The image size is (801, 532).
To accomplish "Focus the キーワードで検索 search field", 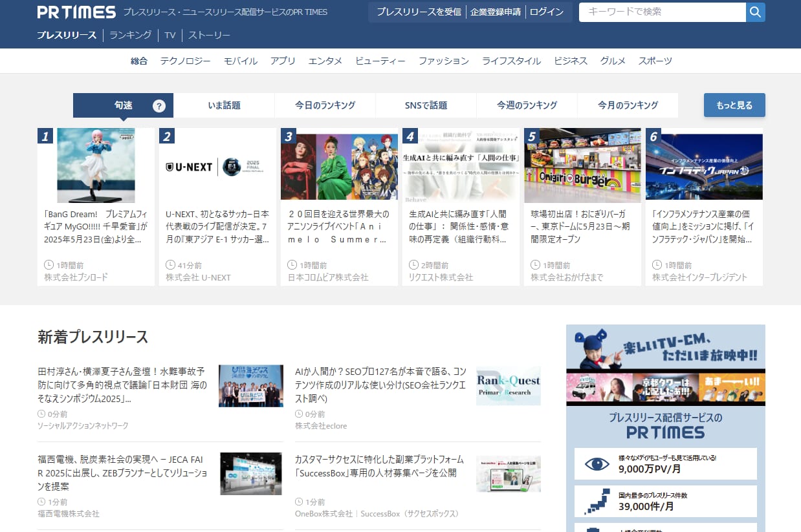I will point(661,12).
